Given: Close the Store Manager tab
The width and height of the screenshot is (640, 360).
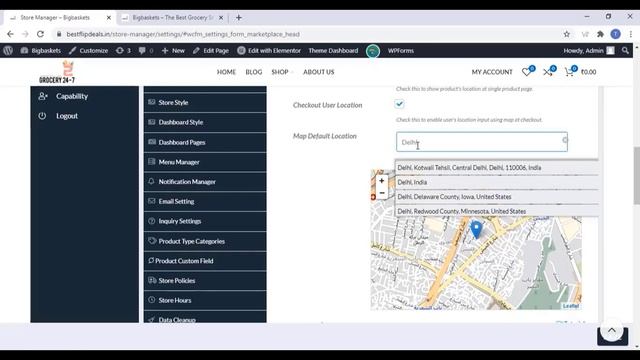Looking at the screenshot, I should (109, 18).
